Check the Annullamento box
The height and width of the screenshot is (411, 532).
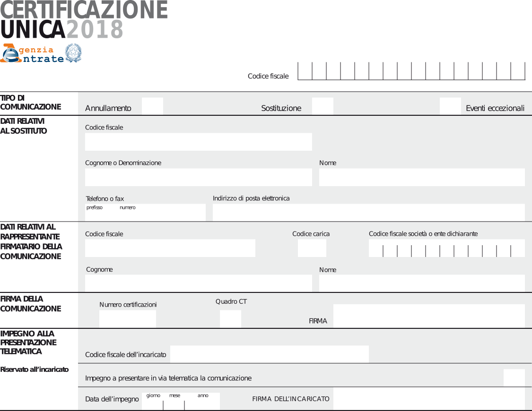point(152,106)
